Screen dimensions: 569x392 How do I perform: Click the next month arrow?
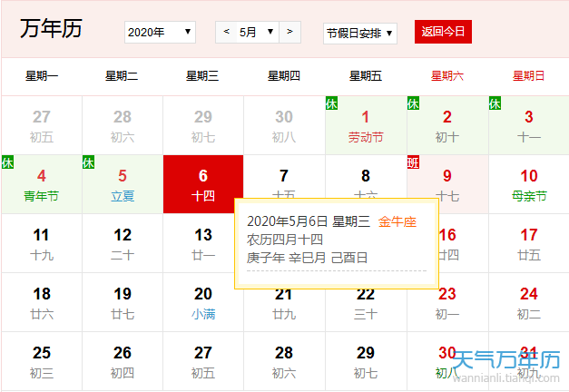(x=289, y=33)
